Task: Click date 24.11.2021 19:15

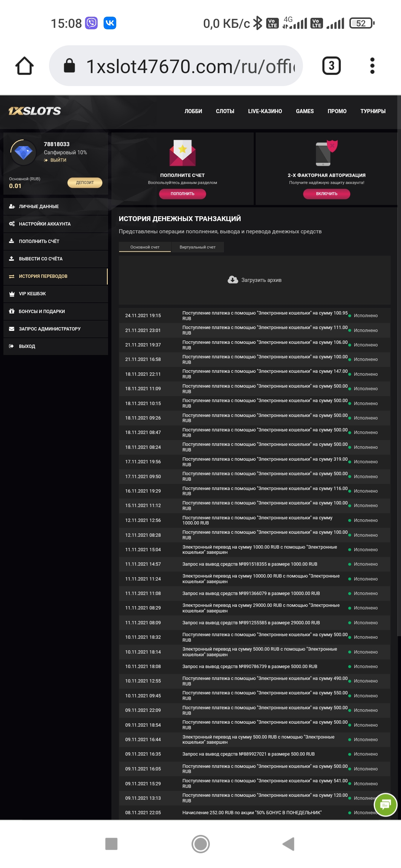Action: coord(143,316)
